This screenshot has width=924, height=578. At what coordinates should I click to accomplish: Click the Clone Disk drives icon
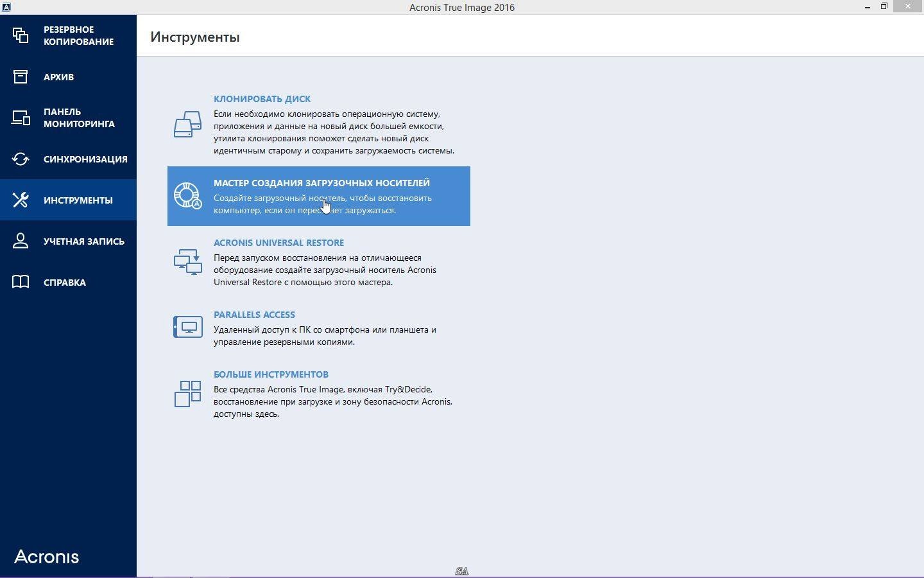[x=187, y=125]
